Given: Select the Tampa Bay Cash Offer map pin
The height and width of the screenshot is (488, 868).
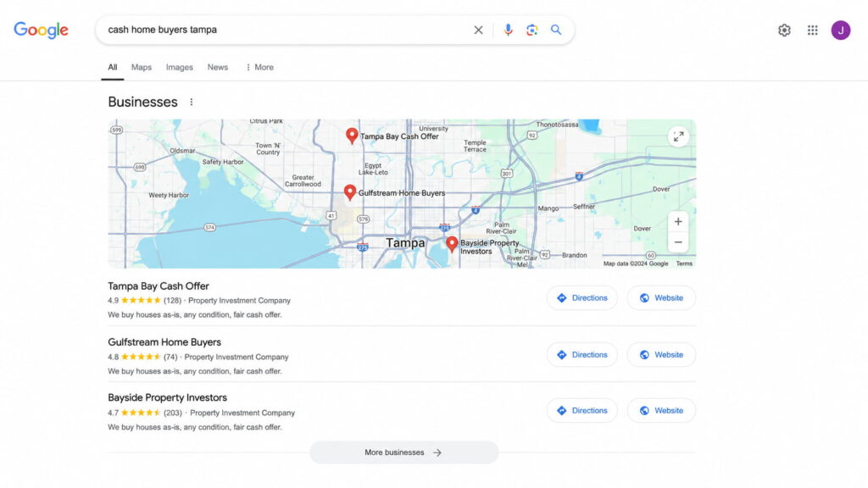Looking at the screenshot, I should 352,136.
